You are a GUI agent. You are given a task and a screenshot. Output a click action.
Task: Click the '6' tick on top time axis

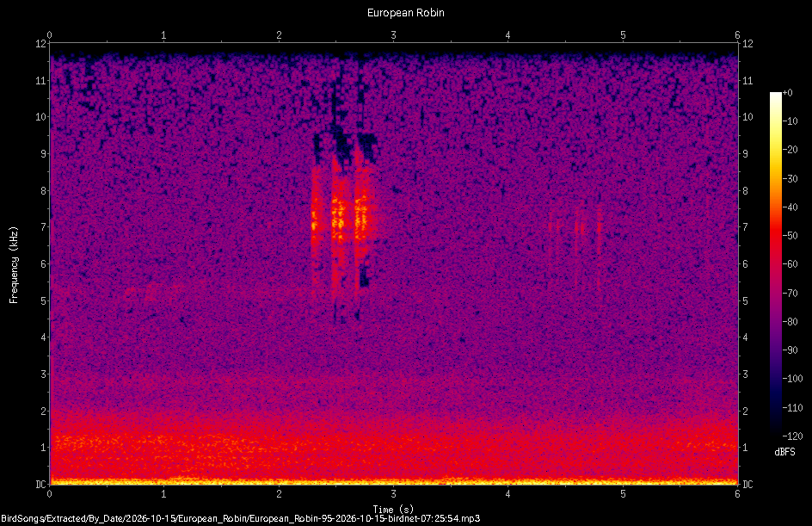click(737, 35)
